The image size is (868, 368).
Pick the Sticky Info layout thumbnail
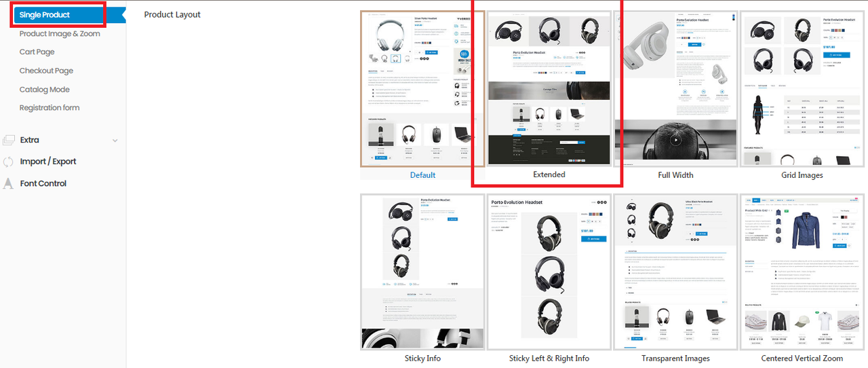coord(422,272)
